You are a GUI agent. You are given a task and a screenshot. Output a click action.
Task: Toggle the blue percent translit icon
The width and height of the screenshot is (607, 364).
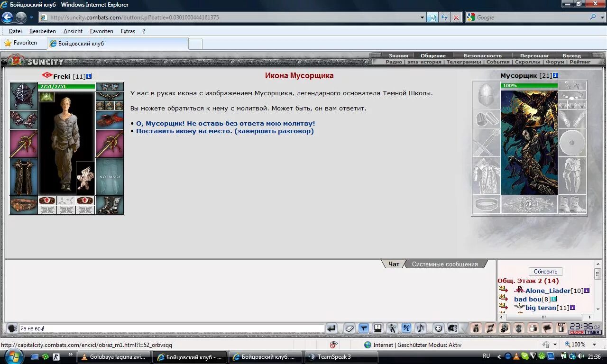[406, 328]
